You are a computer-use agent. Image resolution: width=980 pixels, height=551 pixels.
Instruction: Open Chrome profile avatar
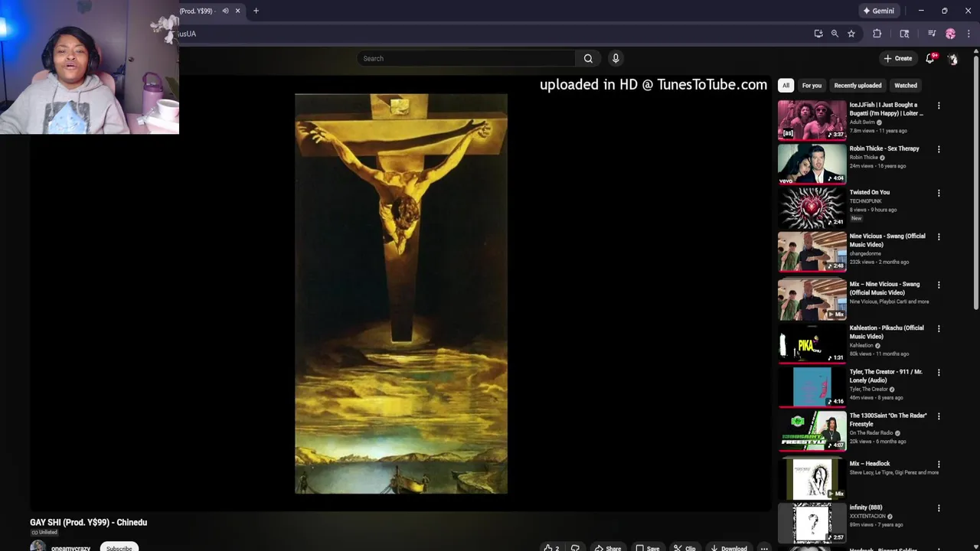point(951,34)
